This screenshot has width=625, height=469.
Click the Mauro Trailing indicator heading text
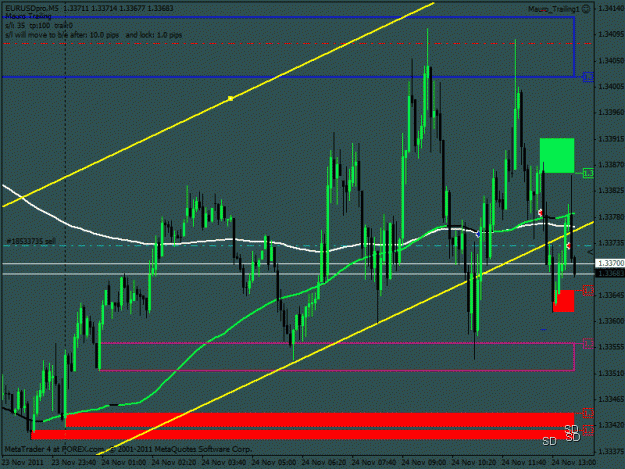point(28,16)
